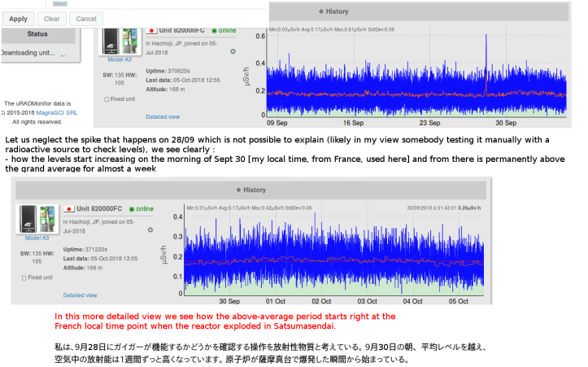Open settings gear in the upper unit panel
The width and height of the screenshot is (588, 367).
pos(233,50)
